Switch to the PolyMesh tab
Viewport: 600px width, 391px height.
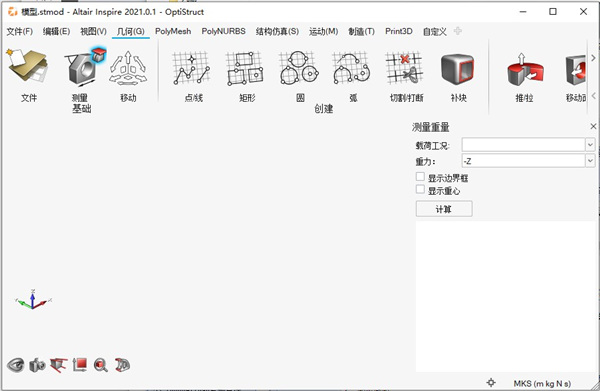[173, 31]
